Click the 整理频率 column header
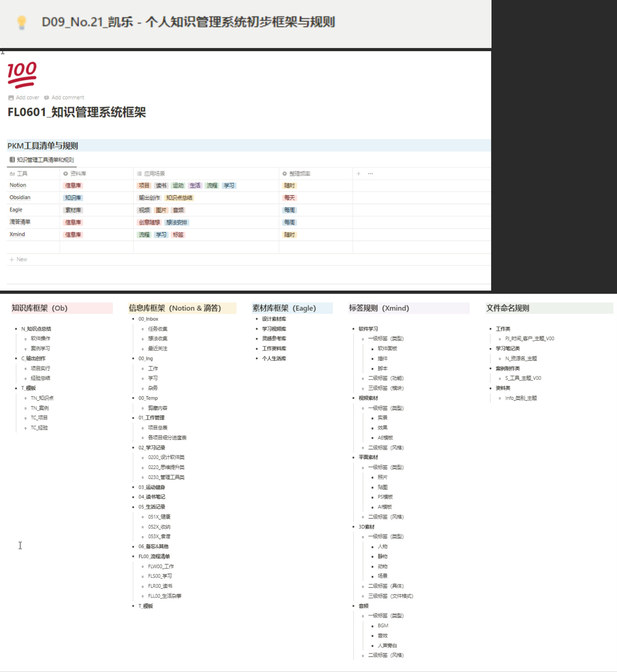This screenshot has height=672, width=617. [x=297, y=173]
